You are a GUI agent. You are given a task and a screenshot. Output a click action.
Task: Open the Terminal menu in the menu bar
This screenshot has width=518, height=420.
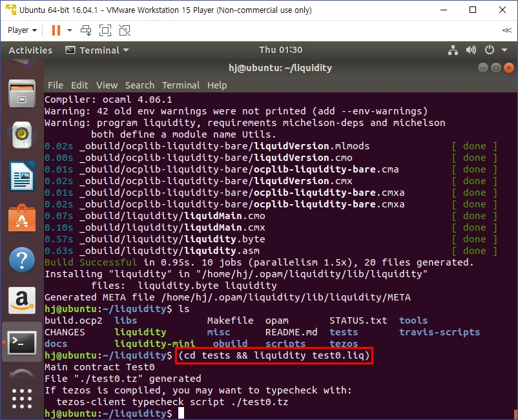[x=181, y=85]
